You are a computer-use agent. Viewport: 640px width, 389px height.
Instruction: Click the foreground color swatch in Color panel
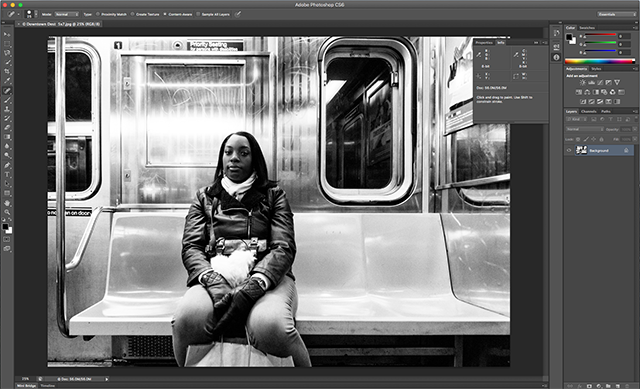(x=569, y=37)
